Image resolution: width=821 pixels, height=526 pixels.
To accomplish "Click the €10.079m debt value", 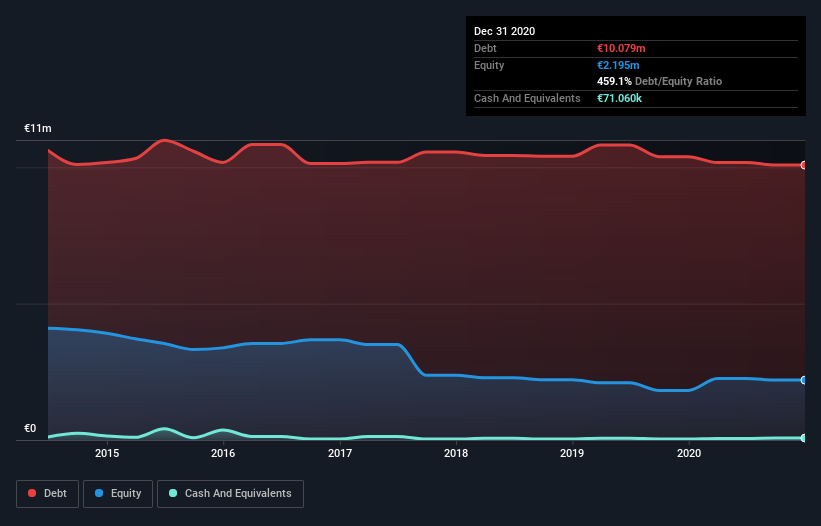I will tap(621, 48).
